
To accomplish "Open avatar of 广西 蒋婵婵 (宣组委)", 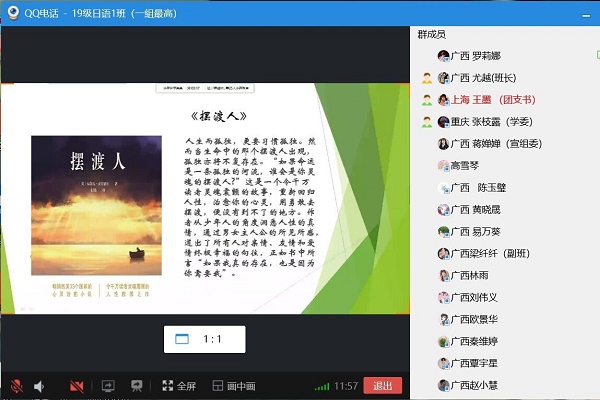I will 443,144.
